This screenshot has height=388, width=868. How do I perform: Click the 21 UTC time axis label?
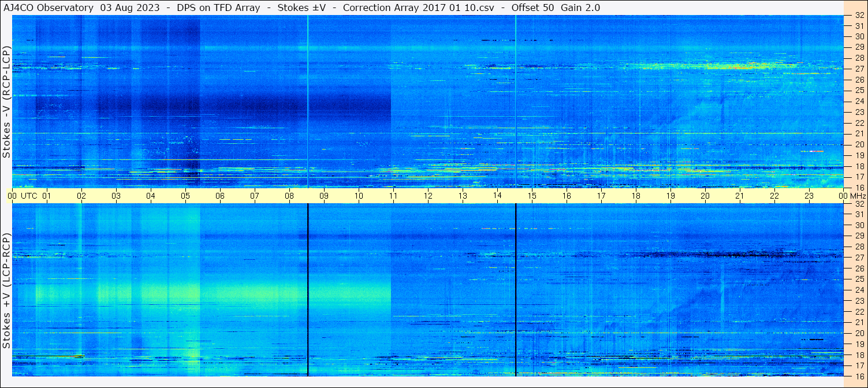tap(740, 196)
